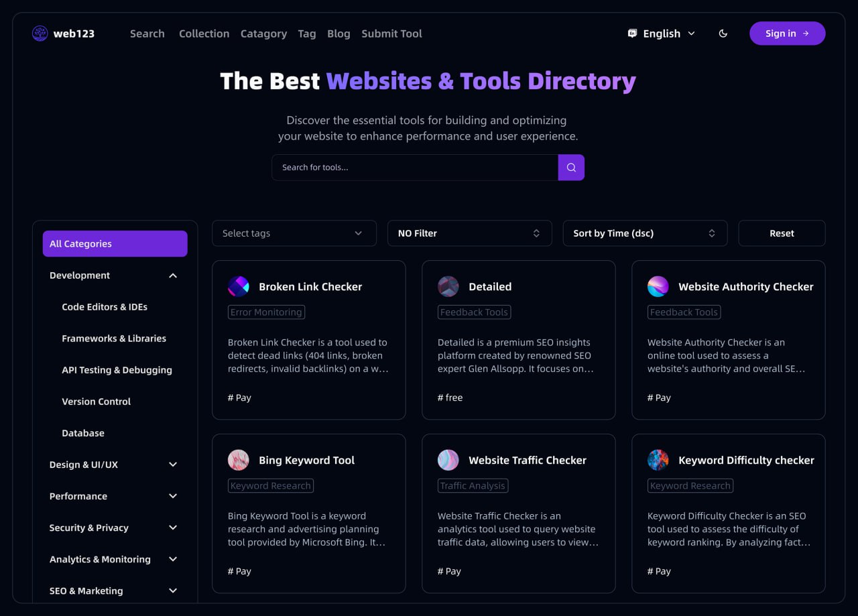Click Keyword Difficulty checker logo icon
The image size is (858, 616).
point(658,460)
